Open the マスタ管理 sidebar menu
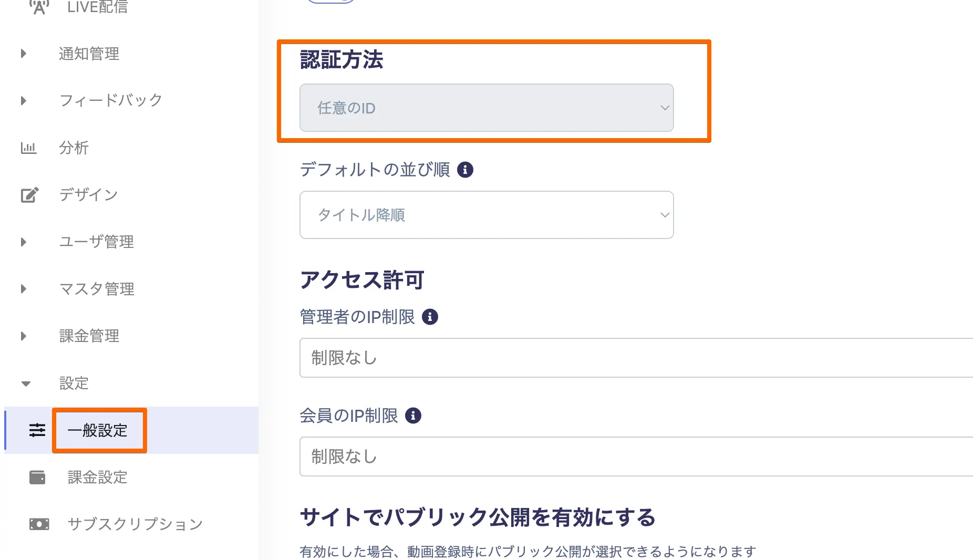This screenshot has width=973, height=560. pos(97,289)
